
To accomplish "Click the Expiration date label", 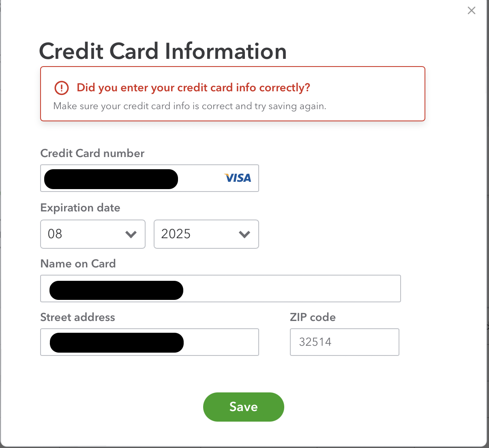I will 80,208.
